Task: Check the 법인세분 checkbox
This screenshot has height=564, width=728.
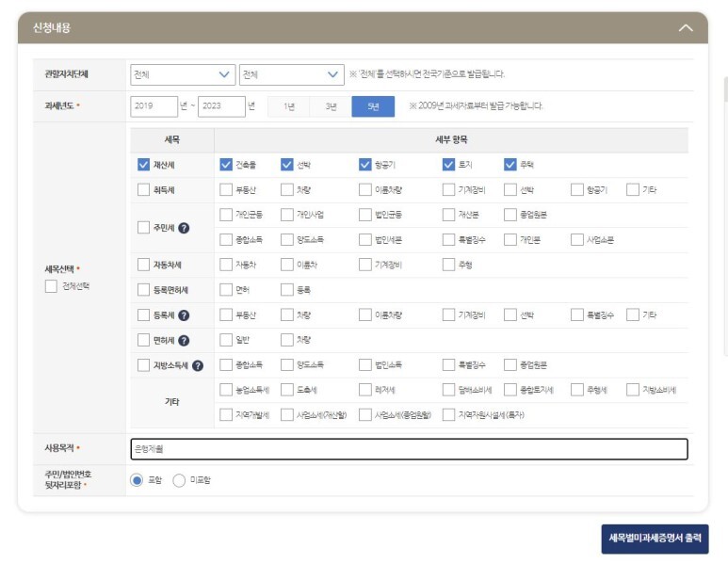Action: click(x=364, y=240)
